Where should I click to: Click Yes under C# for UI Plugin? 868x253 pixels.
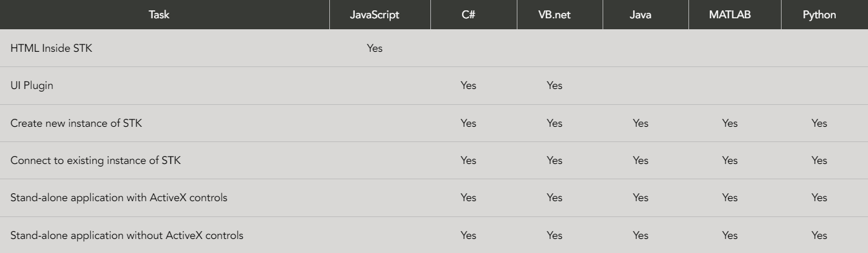(469, 85)
